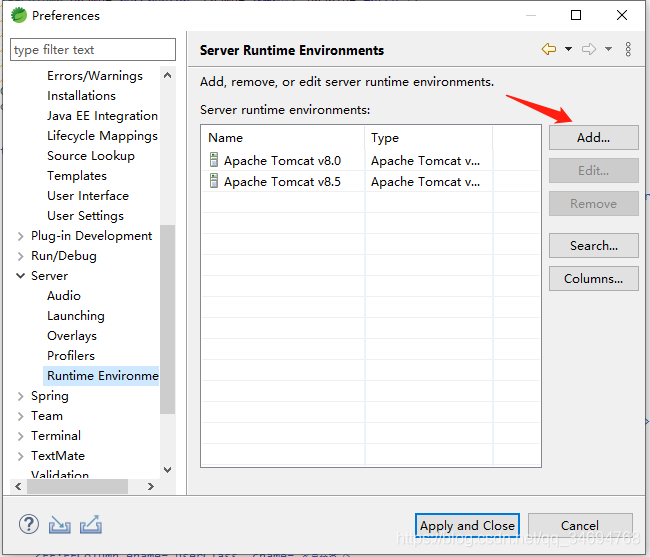
Task: Expand the Spring tree node
Action: click(20, 396)
